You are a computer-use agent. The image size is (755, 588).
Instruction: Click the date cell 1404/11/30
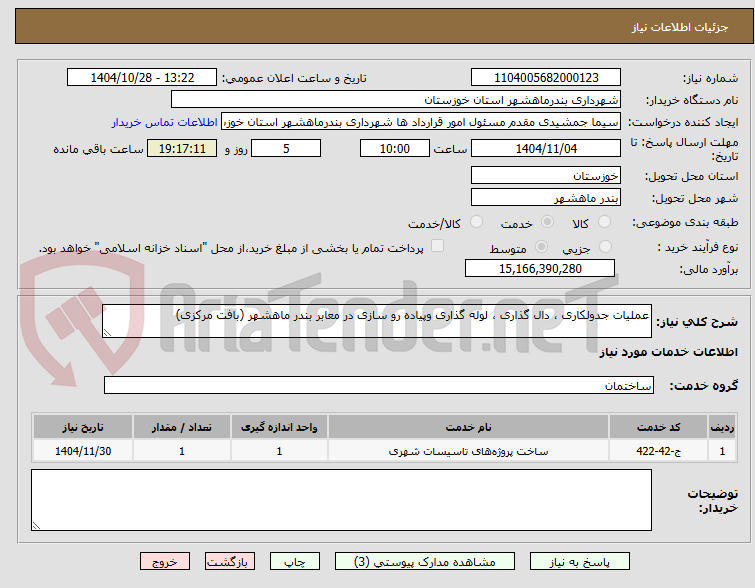coord(83,451)
